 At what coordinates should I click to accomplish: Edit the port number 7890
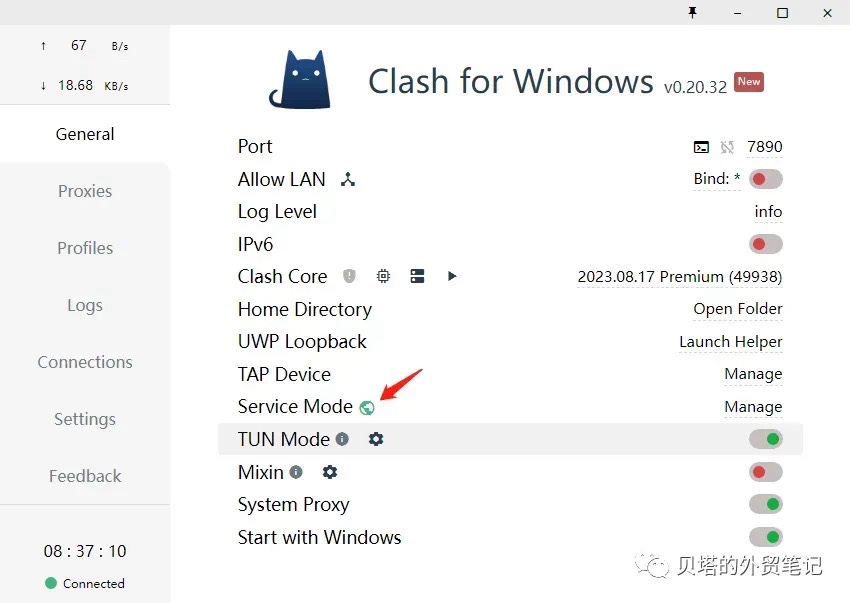(764, 147)
